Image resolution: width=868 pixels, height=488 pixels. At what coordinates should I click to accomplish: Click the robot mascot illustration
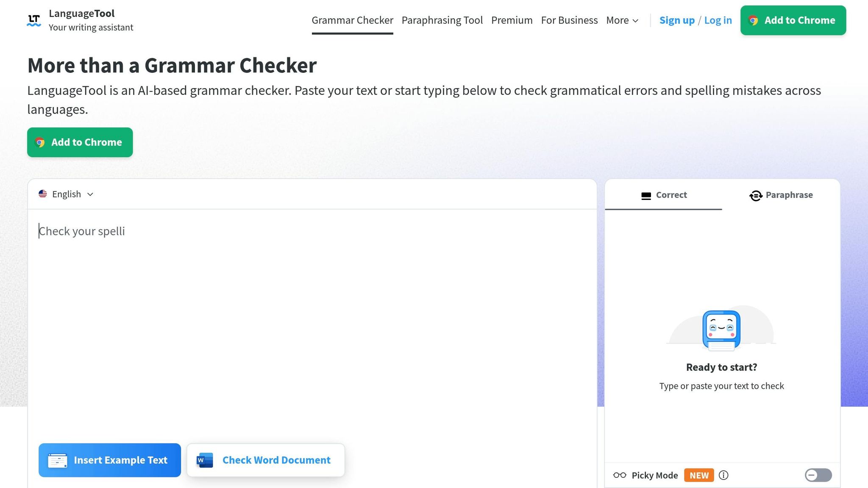(721, 330)
